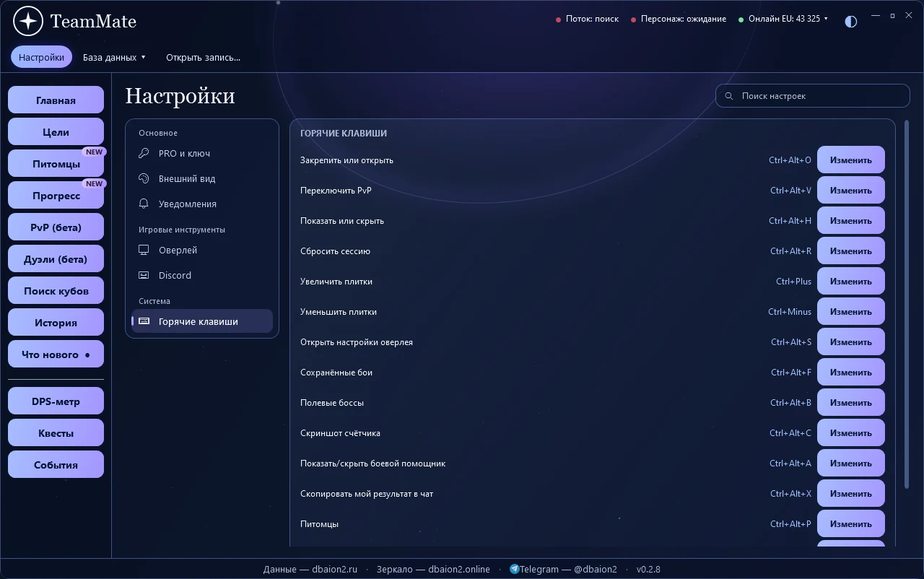The image size is (924, 579).
Task: Change the Сбросить сессию hotkey
Action: click(x=851, y=251)
